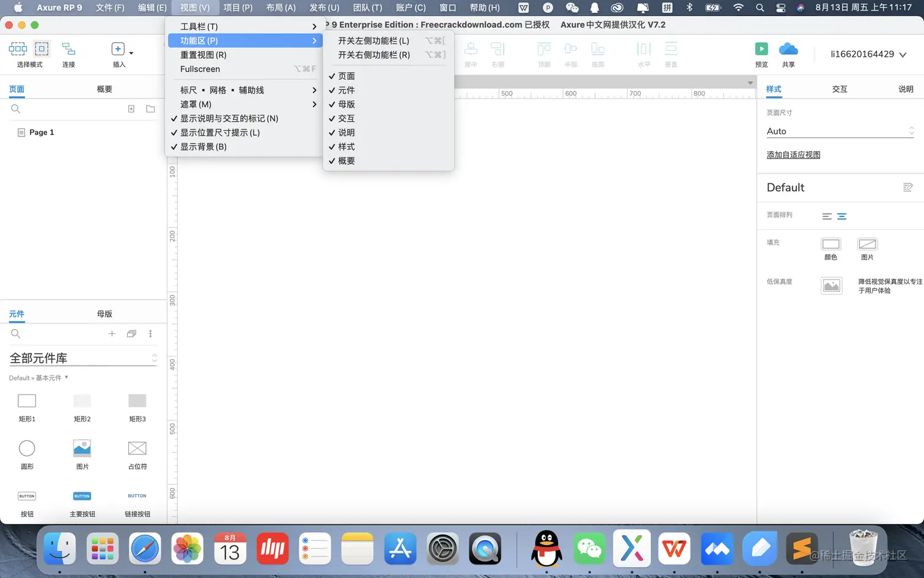Choose 开关左侧功能栏 (L) menu item

click(x=389, y=40)
